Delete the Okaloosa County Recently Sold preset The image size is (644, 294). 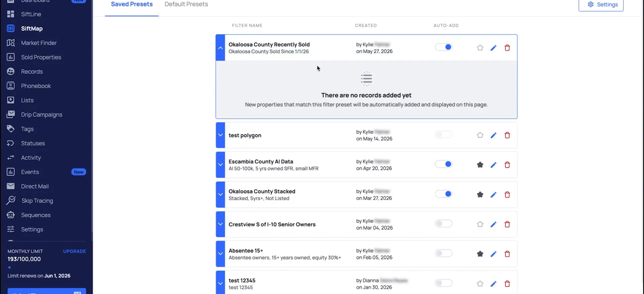coord(507,48)
